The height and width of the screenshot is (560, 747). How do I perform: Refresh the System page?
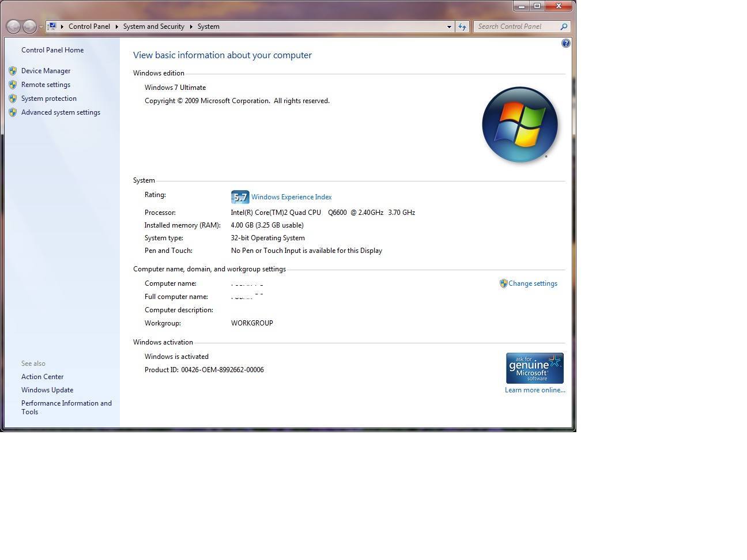click(462, 27)
